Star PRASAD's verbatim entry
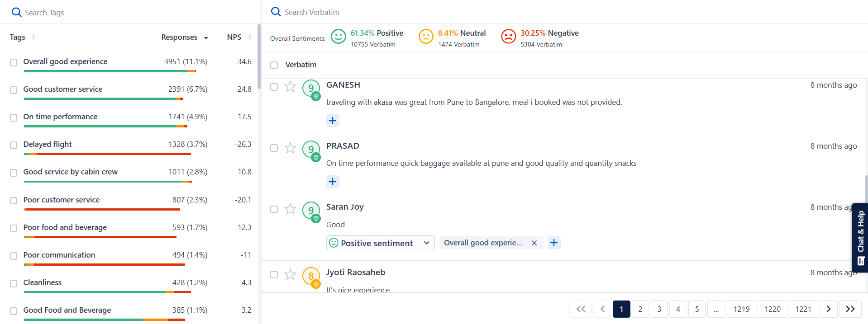 290,148
